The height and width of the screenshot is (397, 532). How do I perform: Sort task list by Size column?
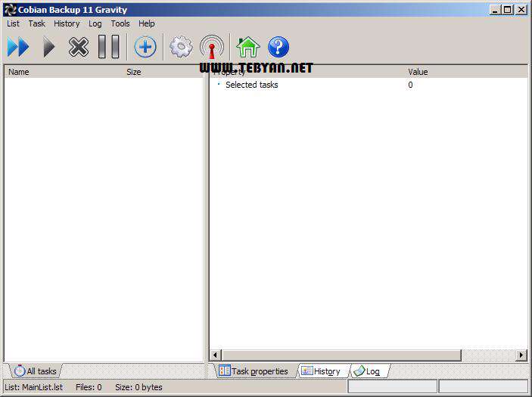[164, 72]
